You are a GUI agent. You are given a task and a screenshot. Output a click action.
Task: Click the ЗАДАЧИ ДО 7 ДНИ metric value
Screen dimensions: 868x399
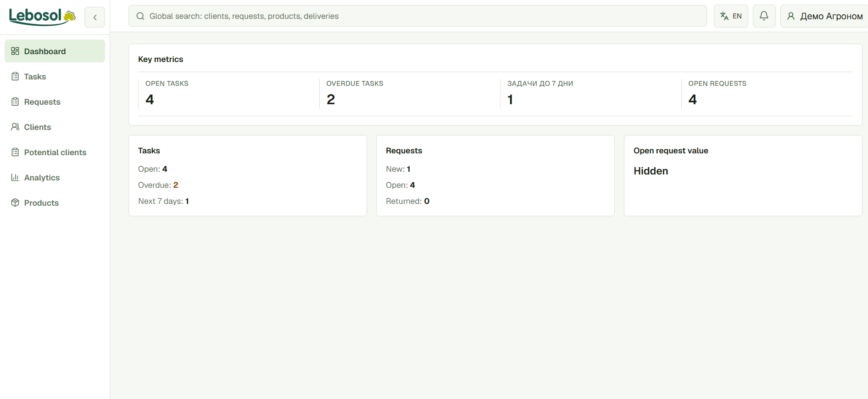[510, 100]
